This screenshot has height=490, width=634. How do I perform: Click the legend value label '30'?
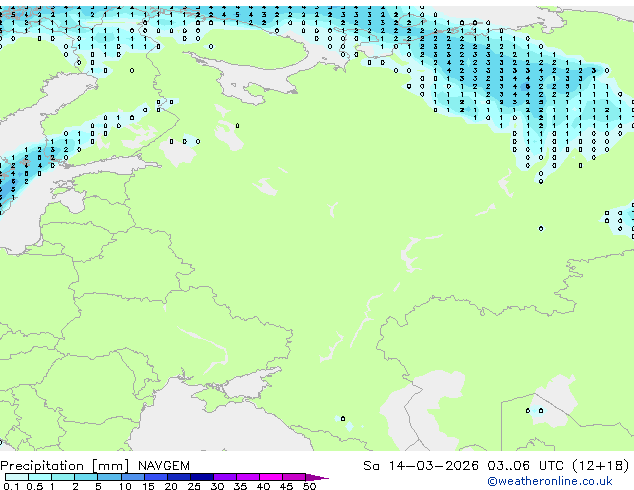coord(217,486)
